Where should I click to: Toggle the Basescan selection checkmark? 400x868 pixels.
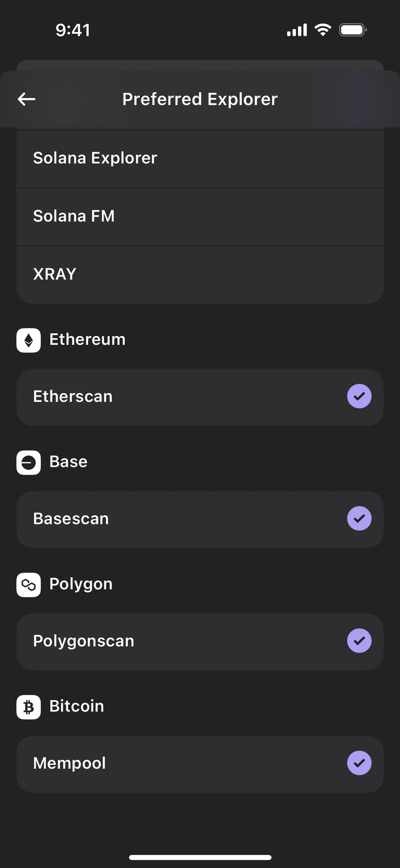click(359, 519)
